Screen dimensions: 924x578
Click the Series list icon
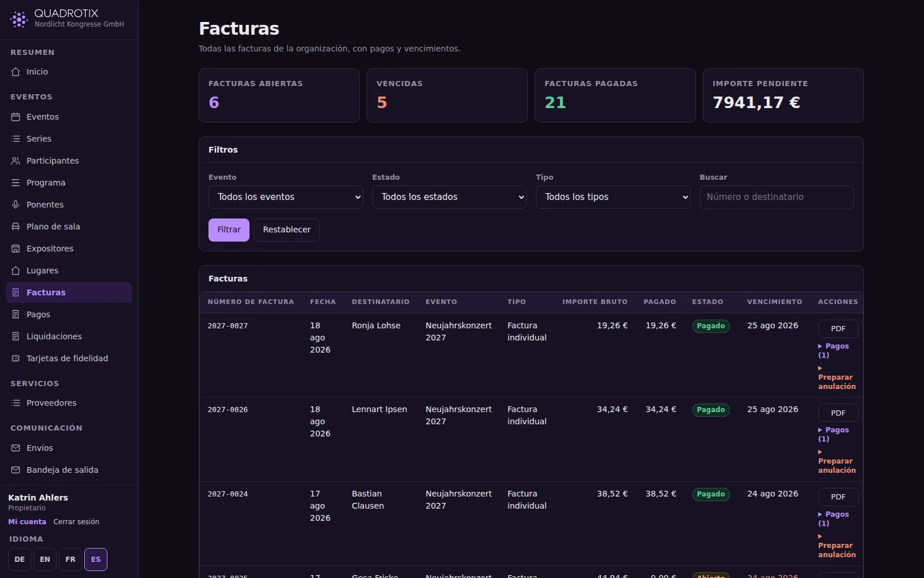16,139
